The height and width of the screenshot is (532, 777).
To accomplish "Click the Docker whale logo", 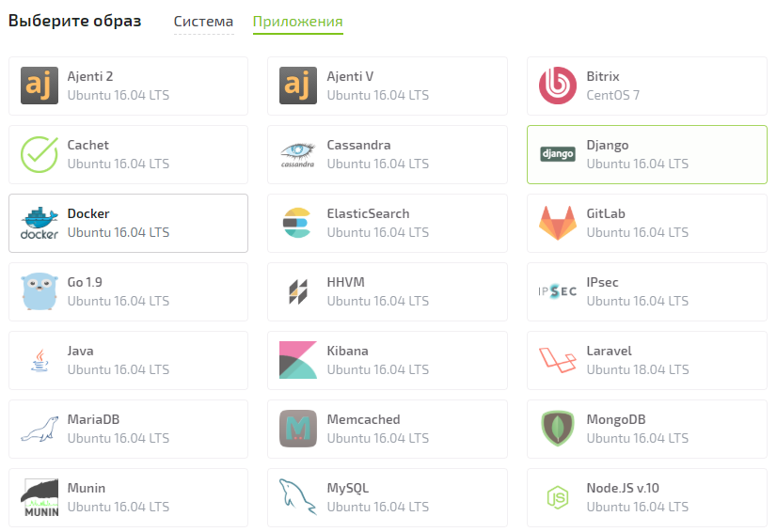I will tap(40, 223).
